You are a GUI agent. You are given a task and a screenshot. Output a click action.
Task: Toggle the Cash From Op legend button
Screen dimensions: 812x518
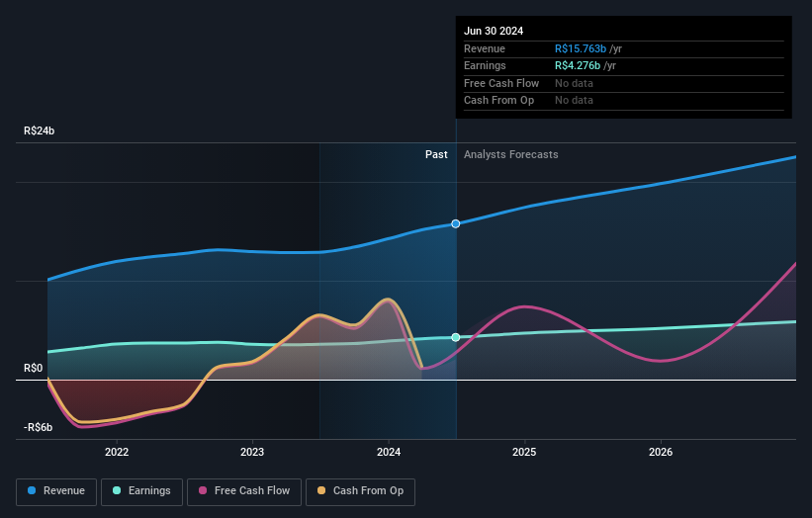pyautogui.click(x=360, y=491)
